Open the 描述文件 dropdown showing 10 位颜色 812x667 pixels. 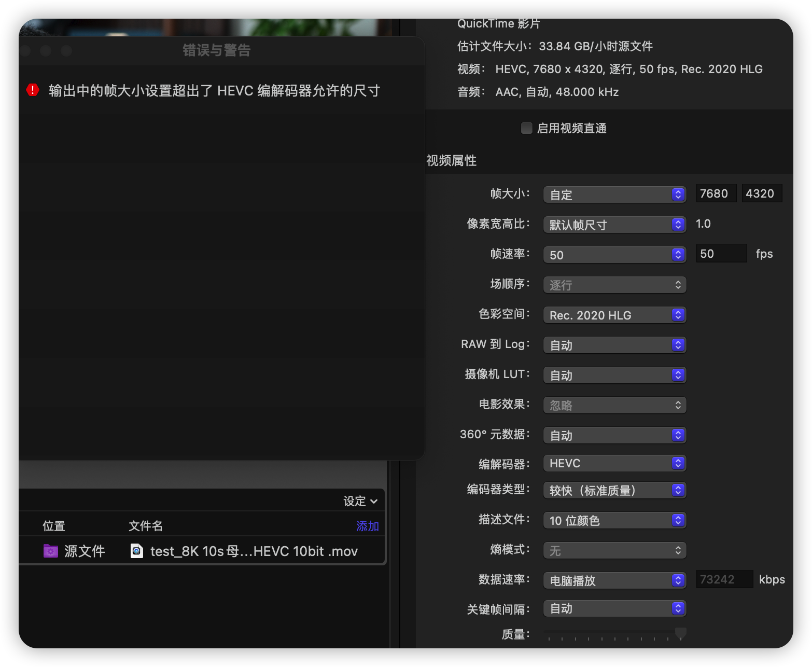614,520
